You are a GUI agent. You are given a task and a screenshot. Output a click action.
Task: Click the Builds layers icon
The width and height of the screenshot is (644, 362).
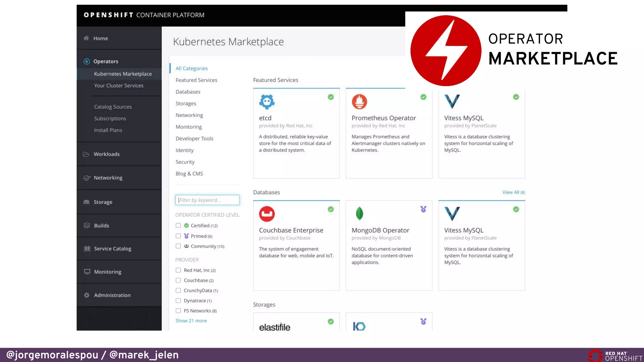[x=87, y=225]
